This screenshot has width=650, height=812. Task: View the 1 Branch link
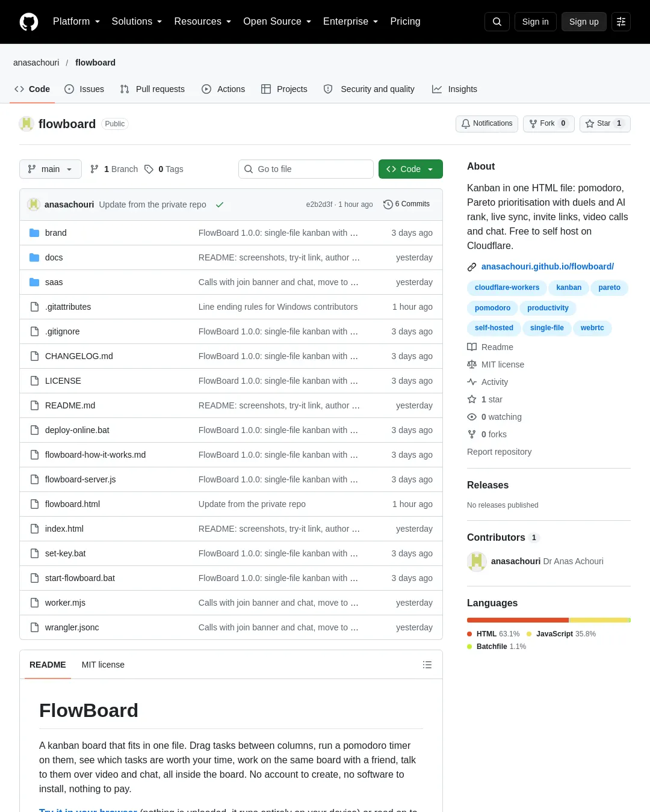[x=114, y=169]
